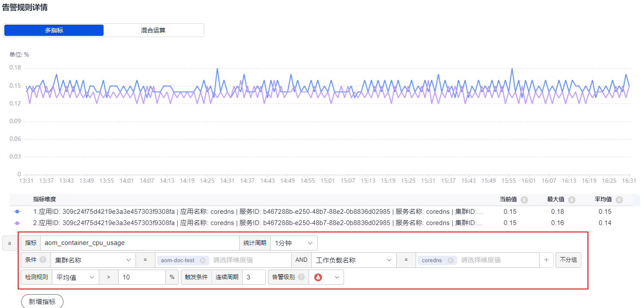Viewport: 644px width, 308px height.
Task: Sort by 当前值 column icon
Action: pyautogui.click(x=524, y=200)
